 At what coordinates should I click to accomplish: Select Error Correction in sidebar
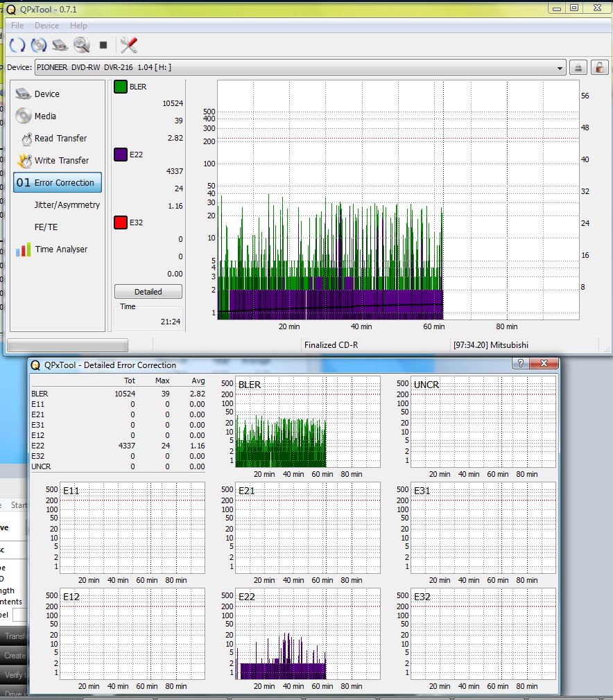coord(58,182)
